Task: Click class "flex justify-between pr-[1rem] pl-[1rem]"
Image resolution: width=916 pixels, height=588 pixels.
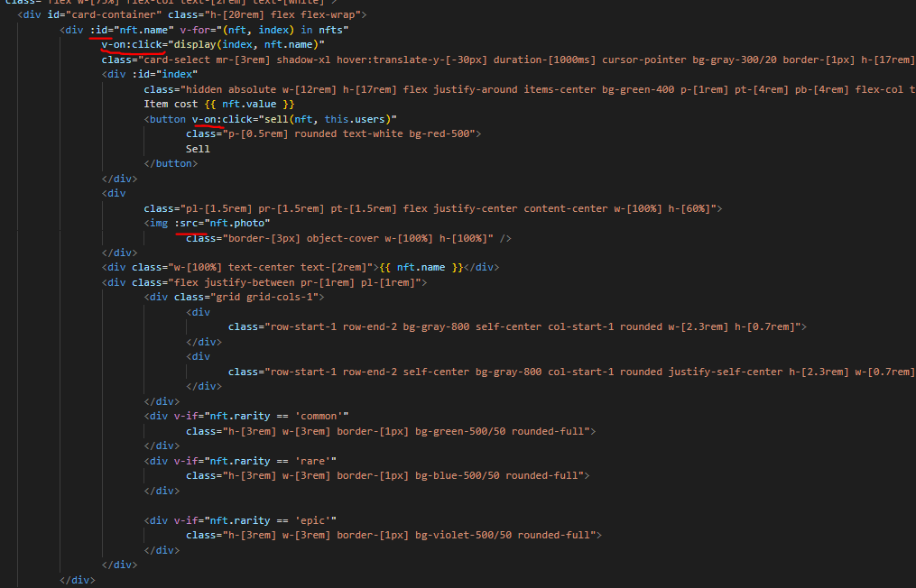Action: [x=276, y=282]
